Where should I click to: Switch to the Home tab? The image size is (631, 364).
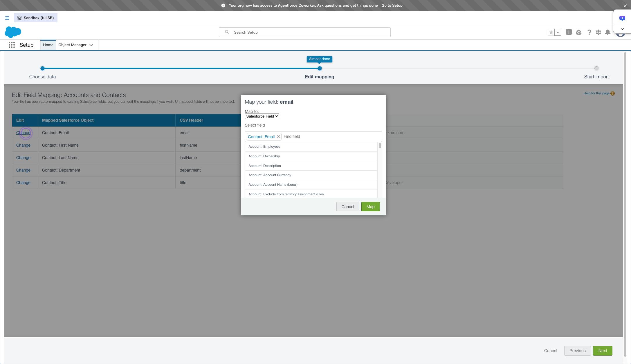(x=48, y=45)
